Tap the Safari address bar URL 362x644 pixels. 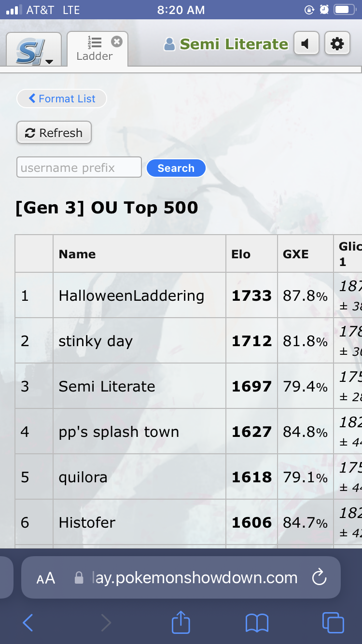[194, 577]
